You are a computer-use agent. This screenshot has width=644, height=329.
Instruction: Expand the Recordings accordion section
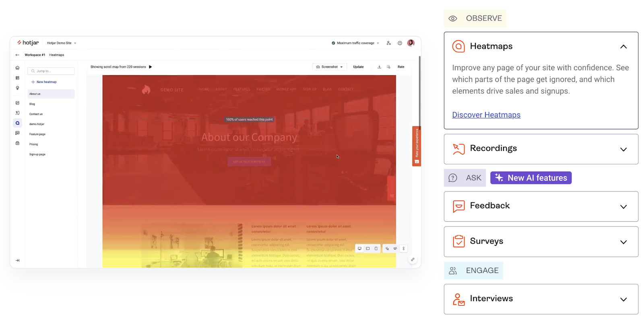623,149
